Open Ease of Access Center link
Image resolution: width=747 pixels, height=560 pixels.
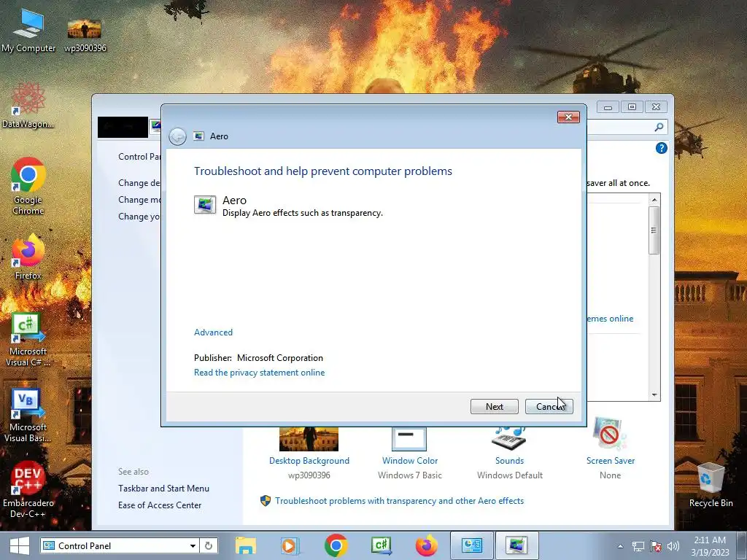(160, 505)
